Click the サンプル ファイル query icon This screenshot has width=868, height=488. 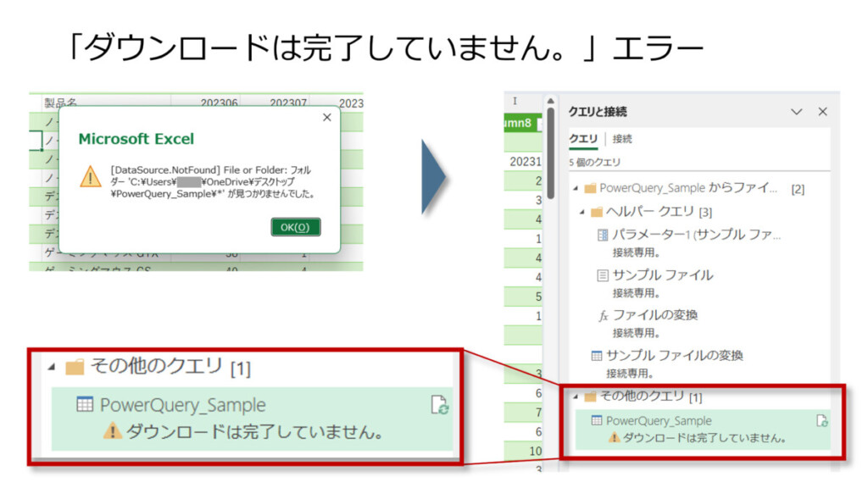coord(603,275)
